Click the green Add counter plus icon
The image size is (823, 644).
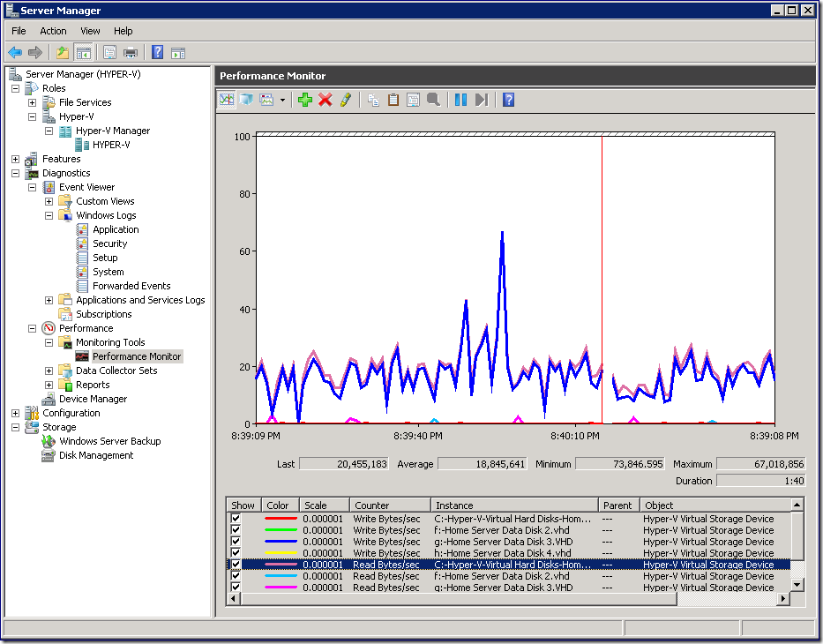tap(305, 100)
